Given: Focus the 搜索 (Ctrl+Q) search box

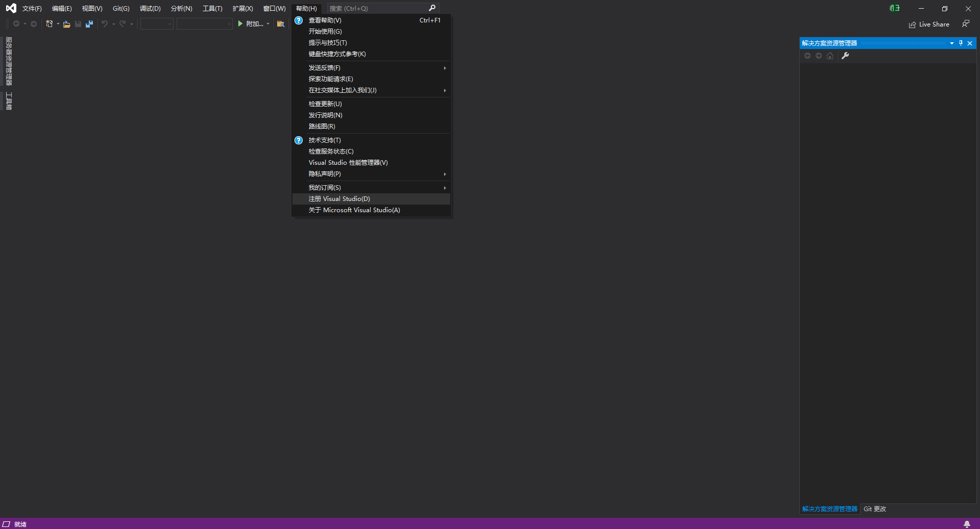Looking at the screenshot, I should tap(383, 8).
